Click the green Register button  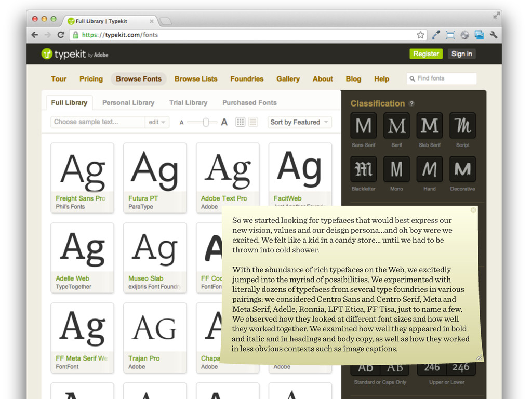pyautogui.click(x=426, y=54)
